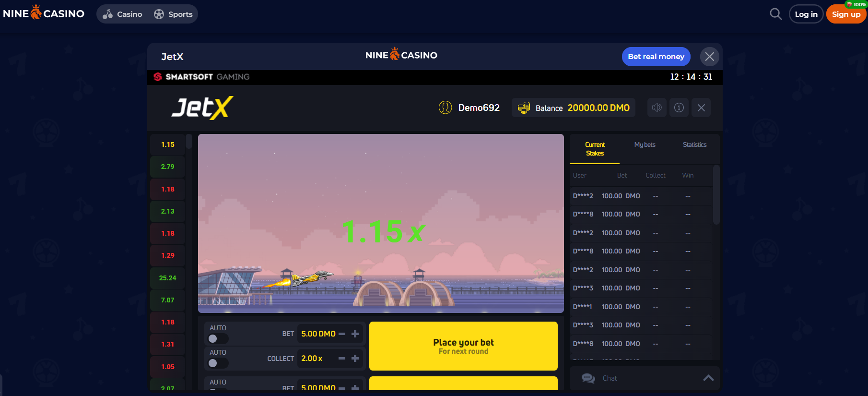Select 1.05 multiplier in history

point(167,367)
